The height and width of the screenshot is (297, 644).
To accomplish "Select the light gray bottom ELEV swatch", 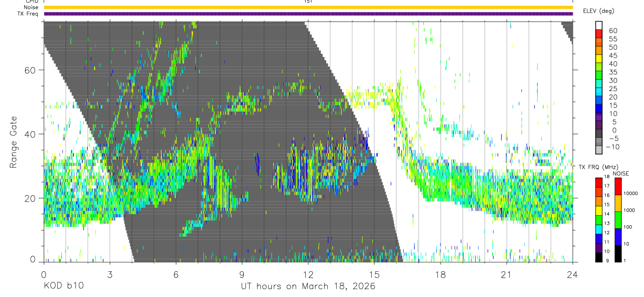I will click(x=599, y=151).
